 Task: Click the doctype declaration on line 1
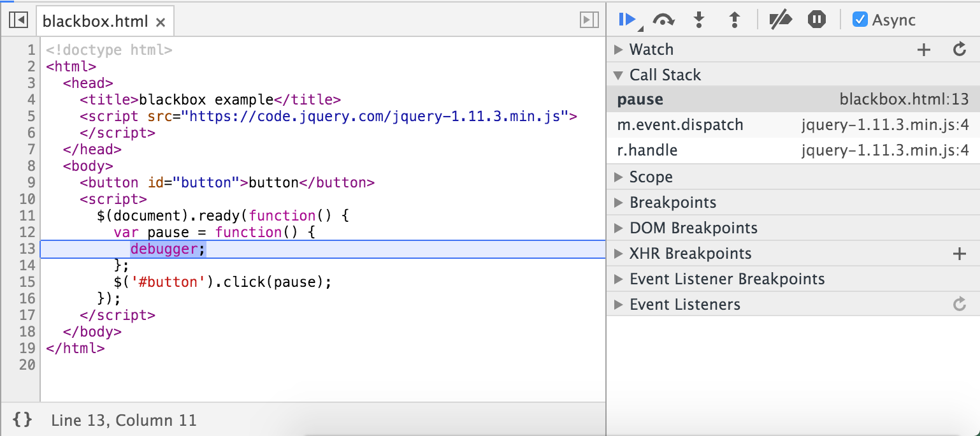point(109,50)
